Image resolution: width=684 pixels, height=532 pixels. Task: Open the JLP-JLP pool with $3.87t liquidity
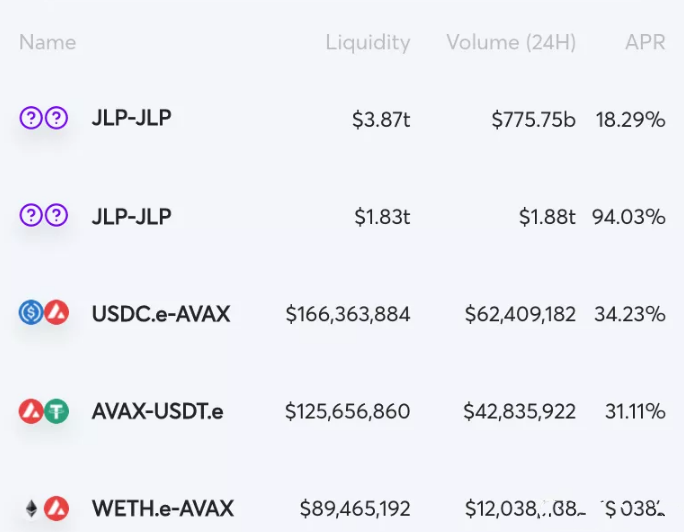coord(342,119)
